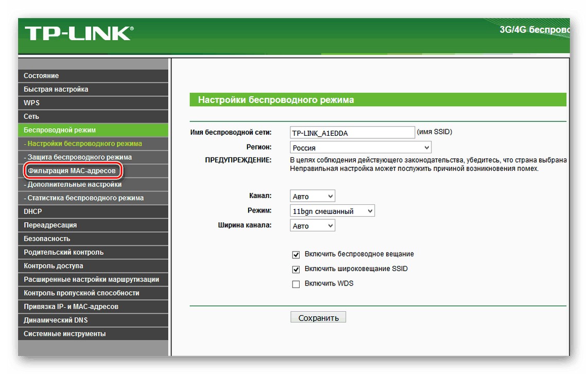Open Системные инструменты menu
The height and width of the screenshot is (374, 588).
click(93, 333)
